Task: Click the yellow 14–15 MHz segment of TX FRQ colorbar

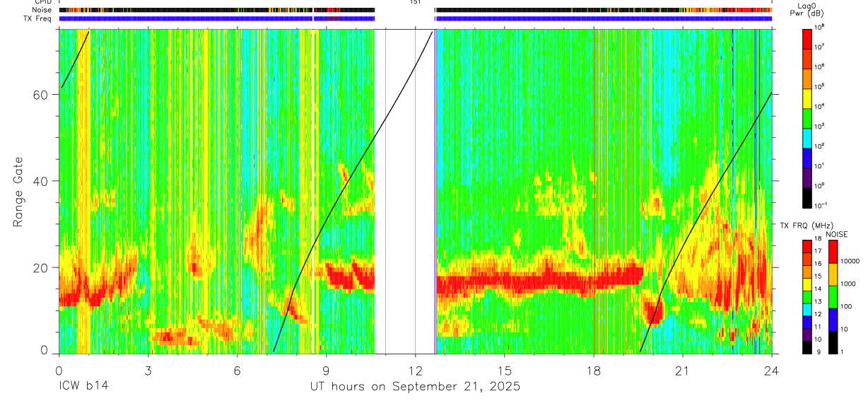Action: (x=807, y=284)
